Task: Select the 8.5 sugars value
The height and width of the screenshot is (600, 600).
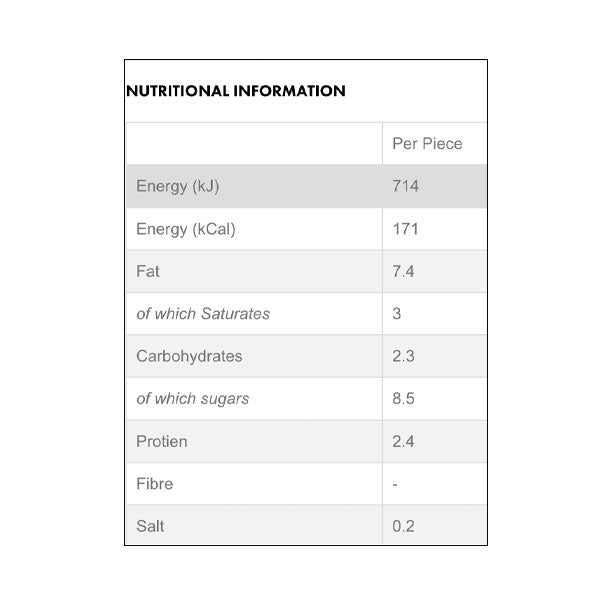Action: (x=404, y=399)
